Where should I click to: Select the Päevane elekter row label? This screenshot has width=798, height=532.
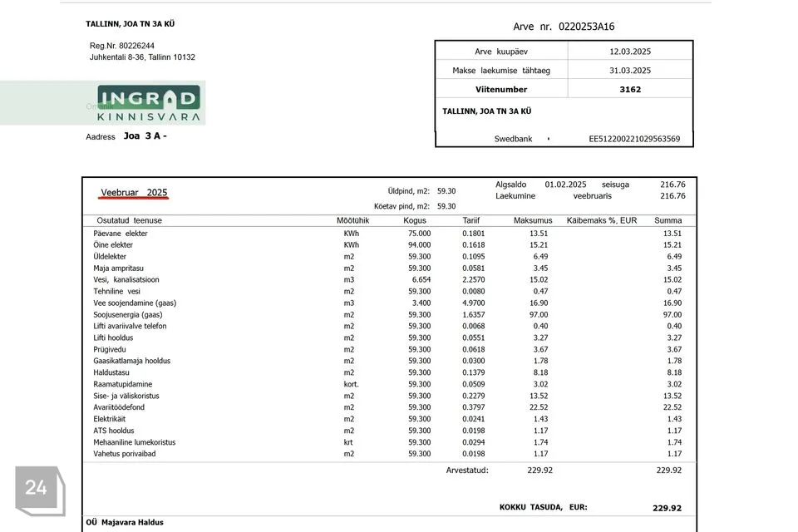121,234
